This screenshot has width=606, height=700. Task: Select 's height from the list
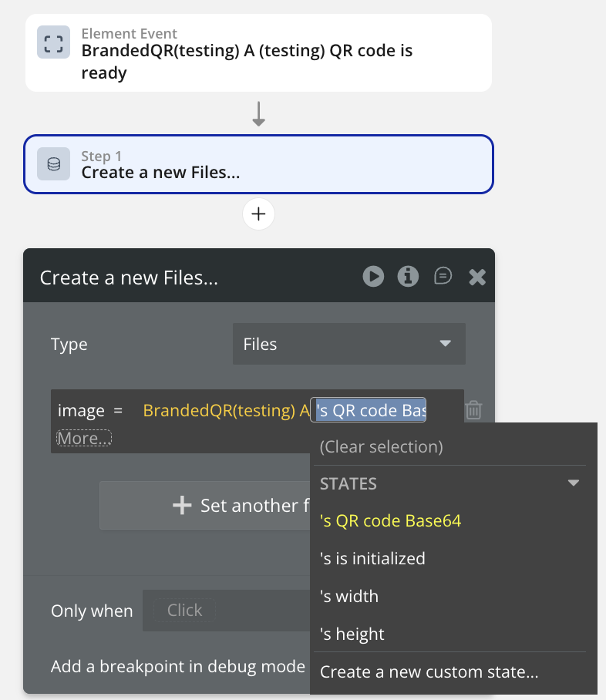tap(352, 634)
